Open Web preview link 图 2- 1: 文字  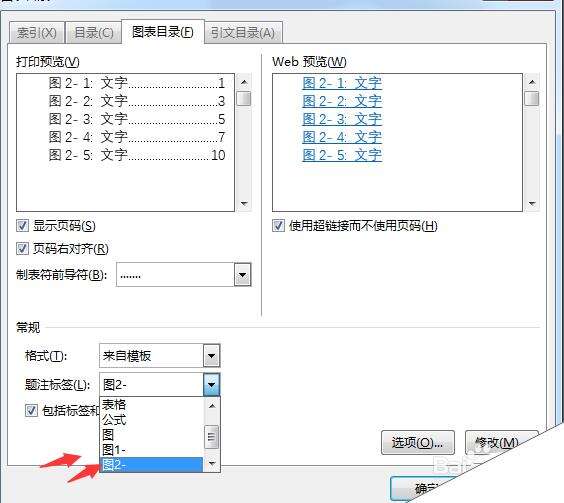pos(342,83)
